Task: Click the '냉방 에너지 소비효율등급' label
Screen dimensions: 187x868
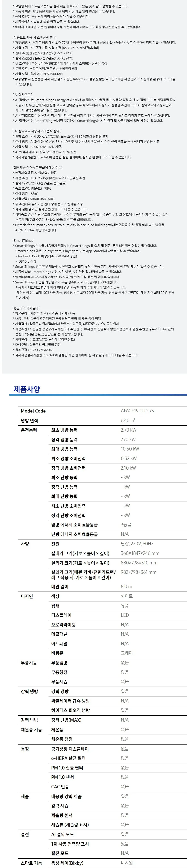Action: 75,525
